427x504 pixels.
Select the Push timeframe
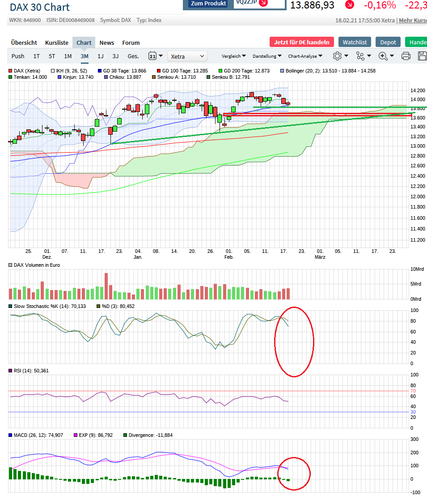click(x=18, y=56)
